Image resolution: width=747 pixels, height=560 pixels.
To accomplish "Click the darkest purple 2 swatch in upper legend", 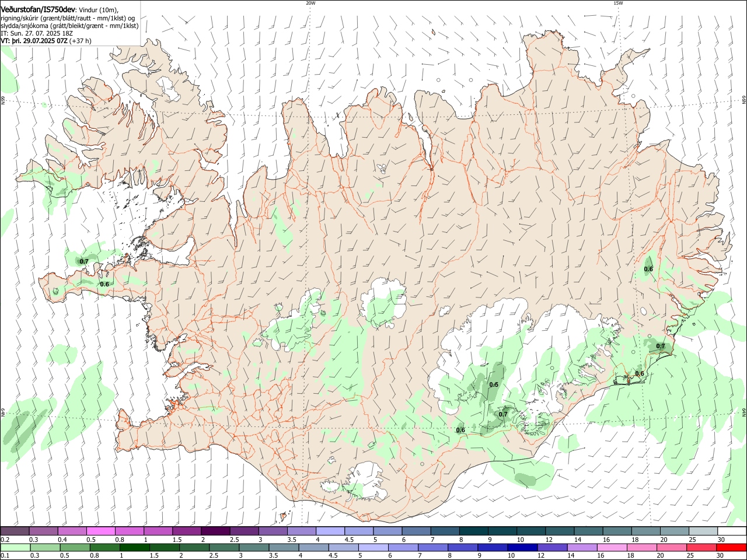I will tap(215, 531).
